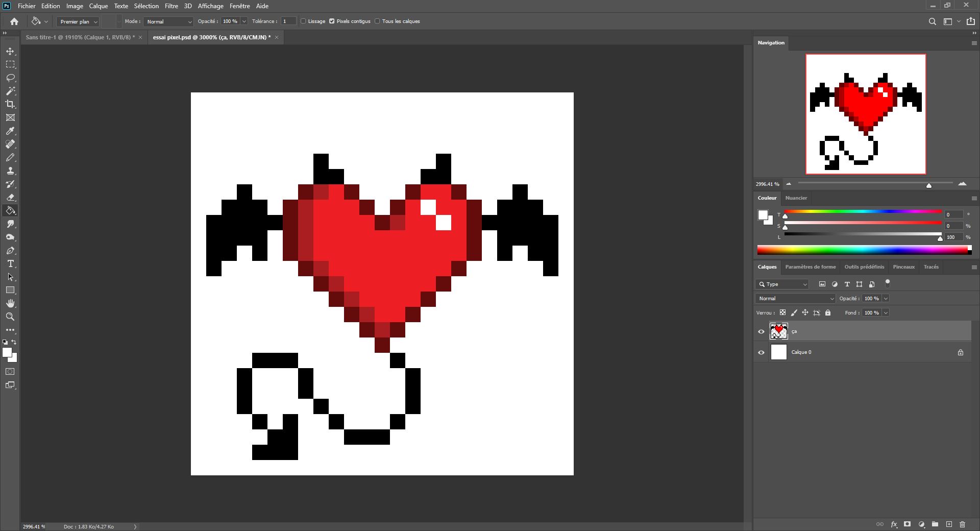This screenshot has width=980, height=531.
Task: Select the Move tool
Action: (x=10, y=52)
